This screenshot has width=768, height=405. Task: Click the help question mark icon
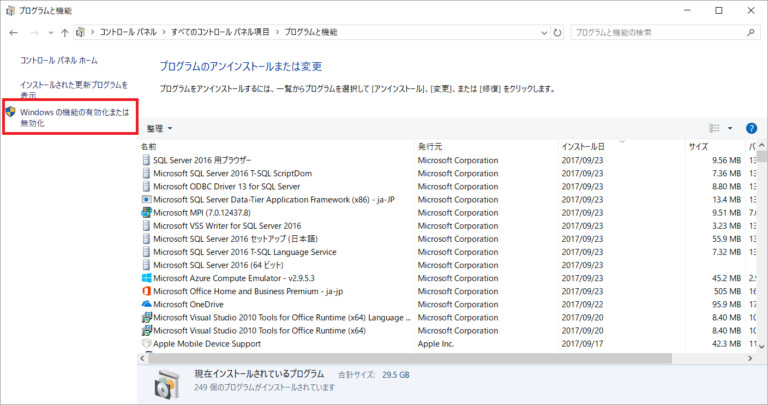(751, 129)
